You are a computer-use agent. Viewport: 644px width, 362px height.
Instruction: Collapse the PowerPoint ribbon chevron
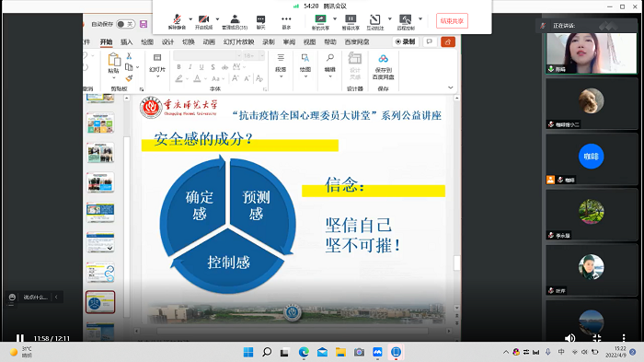click(x=451, y=88)
